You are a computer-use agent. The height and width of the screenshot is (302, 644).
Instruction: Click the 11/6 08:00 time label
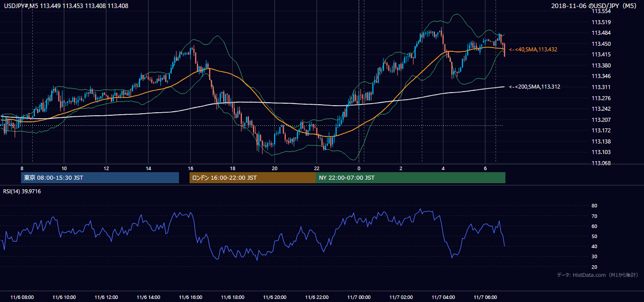coord(22,297)
